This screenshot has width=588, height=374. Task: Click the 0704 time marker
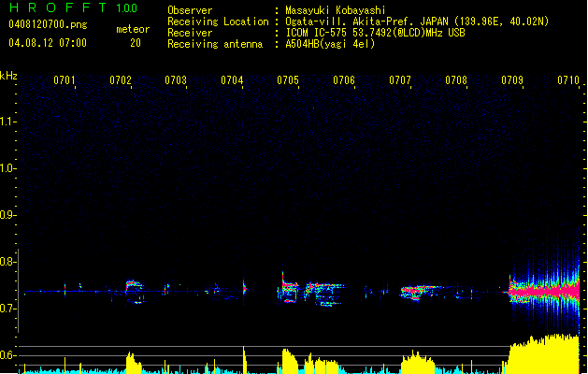[x=232, y=80]
